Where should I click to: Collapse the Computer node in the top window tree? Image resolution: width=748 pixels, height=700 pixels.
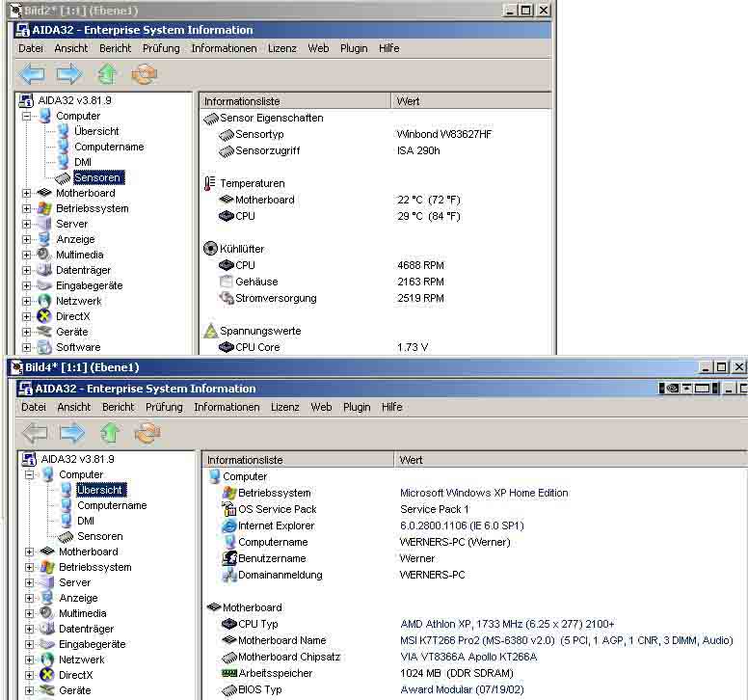27,116
